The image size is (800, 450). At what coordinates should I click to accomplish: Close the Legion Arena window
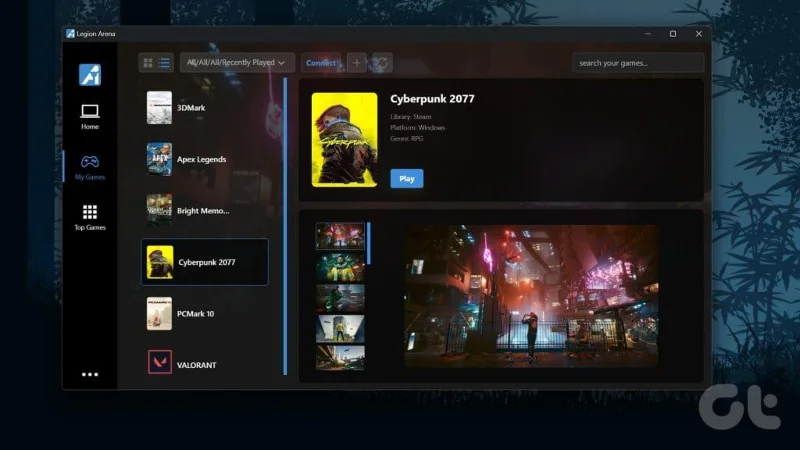click(x=698, y=34)
